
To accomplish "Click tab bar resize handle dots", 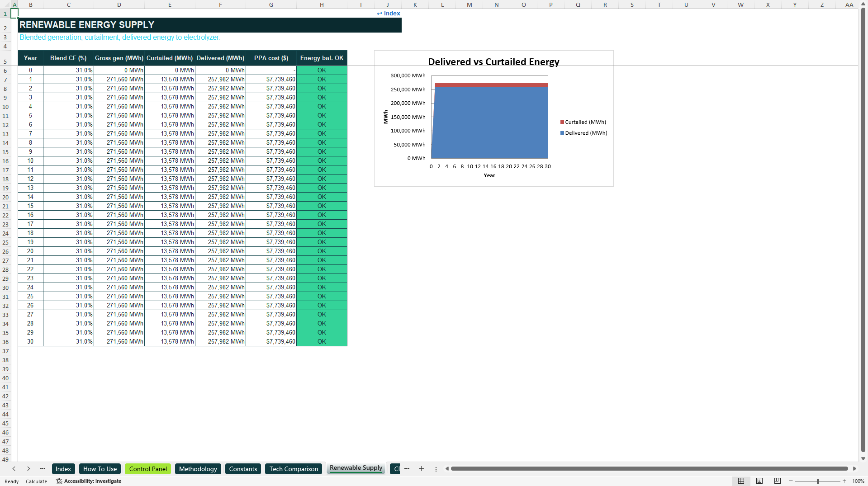I will coord(436,469).
